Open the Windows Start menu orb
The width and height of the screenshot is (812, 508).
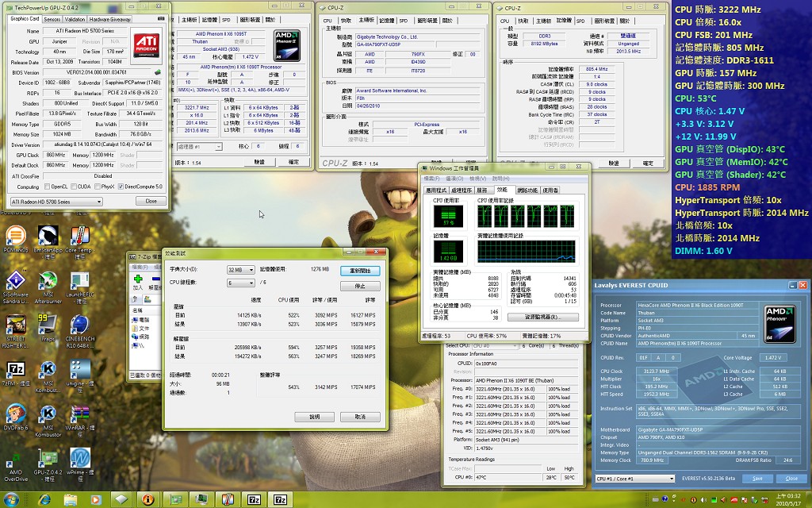[11, 500]
